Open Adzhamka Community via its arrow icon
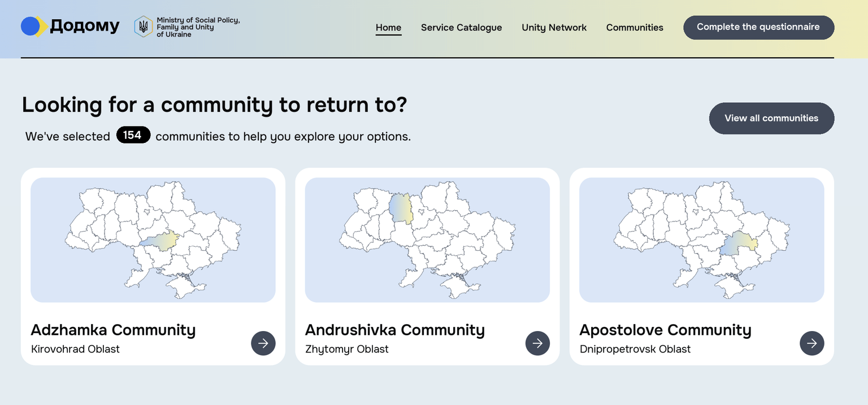The height and width of the screenshot is (405, 868). (x=263, y=343)
